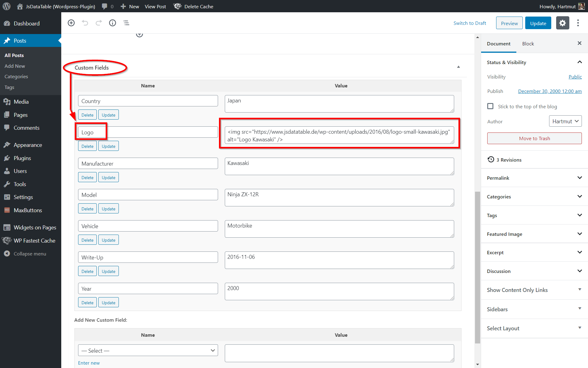The image size is (588, 368).
Task: Open Add New submenu item
Action: (15, 66)
